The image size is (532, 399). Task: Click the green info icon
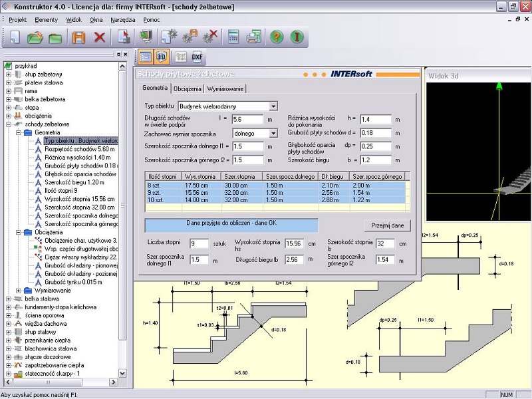(x=297, y=37)
